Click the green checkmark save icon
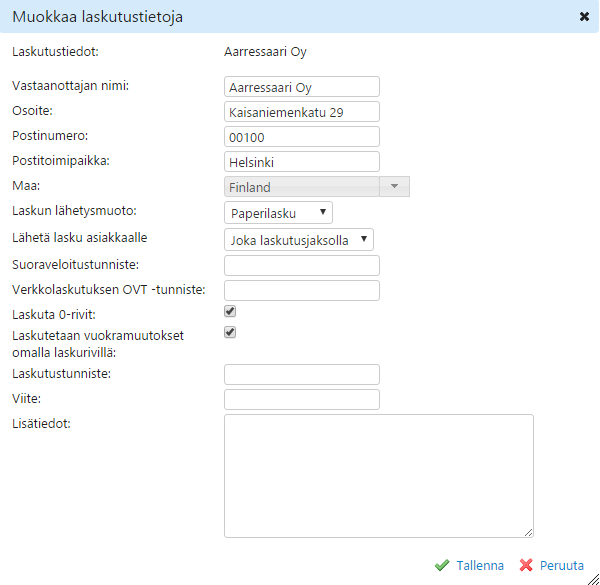 (442, 565)
